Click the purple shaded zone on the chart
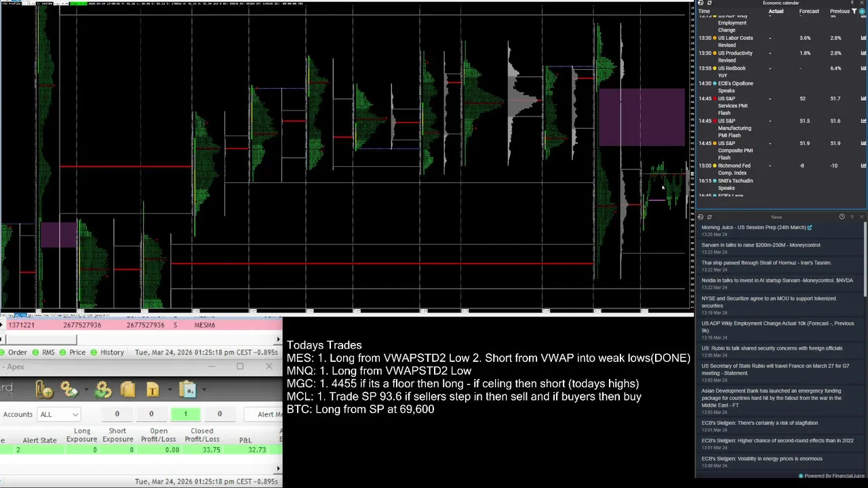Viewport: 868px width, 488px height. pos(642,117)
